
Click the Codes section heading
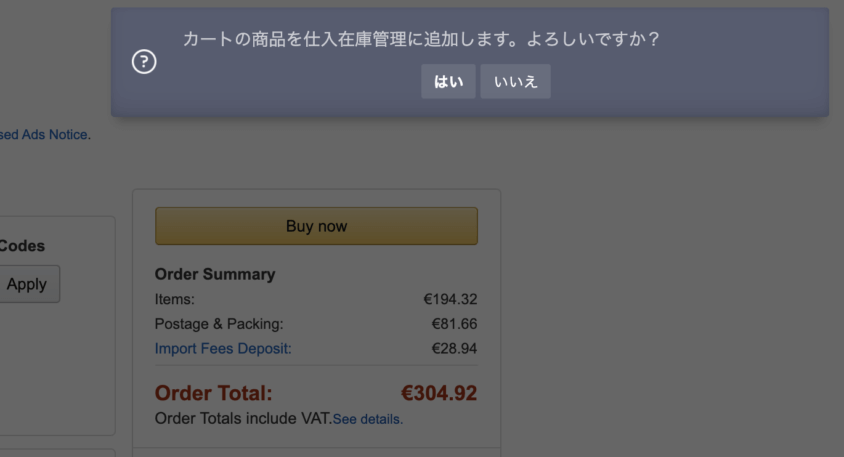[x=22, y=246]
